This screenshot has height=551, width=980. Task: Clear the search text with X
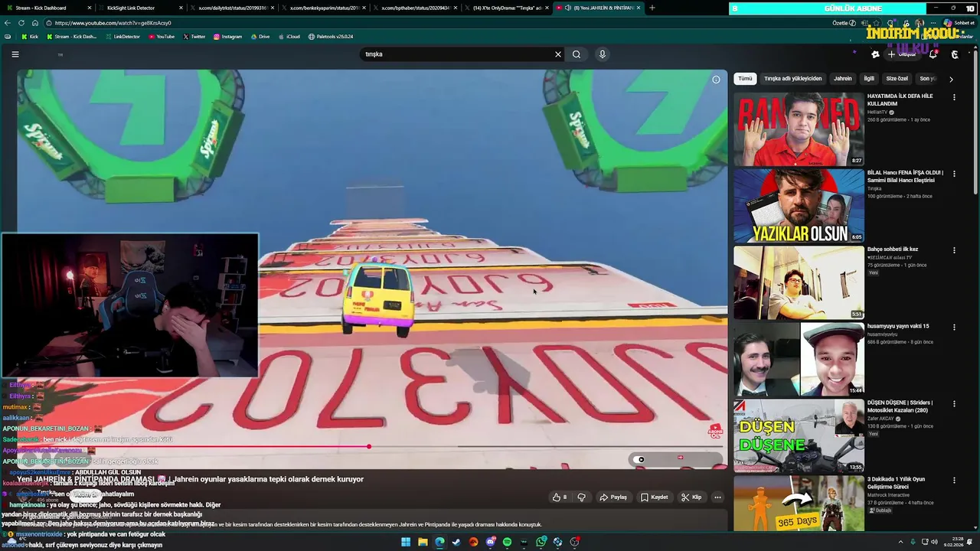pos(558,54)
